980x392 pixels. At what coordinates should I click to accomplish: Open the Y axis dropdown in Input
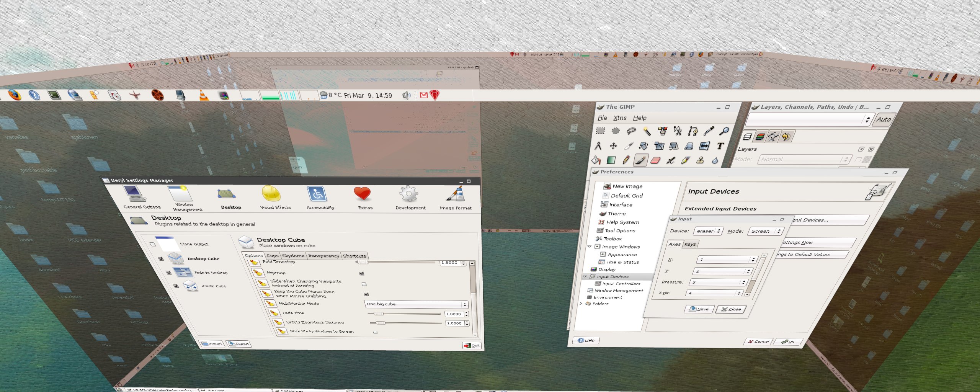click(x=723, y=271)
